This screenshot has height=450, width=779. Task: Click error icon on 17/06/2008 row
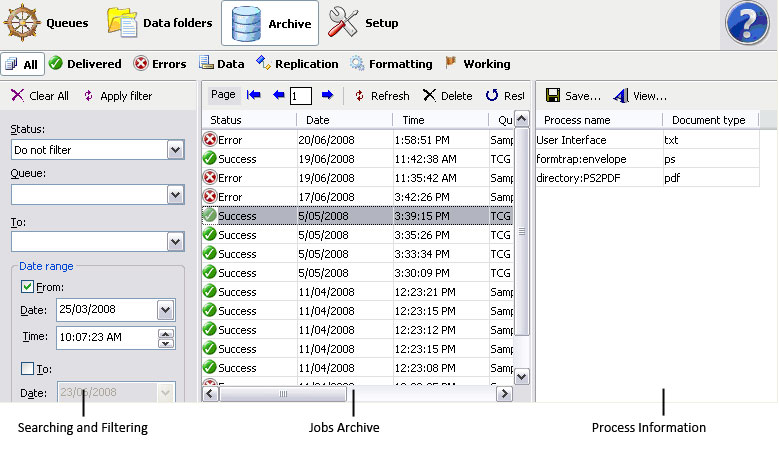[x=210, y=197]
